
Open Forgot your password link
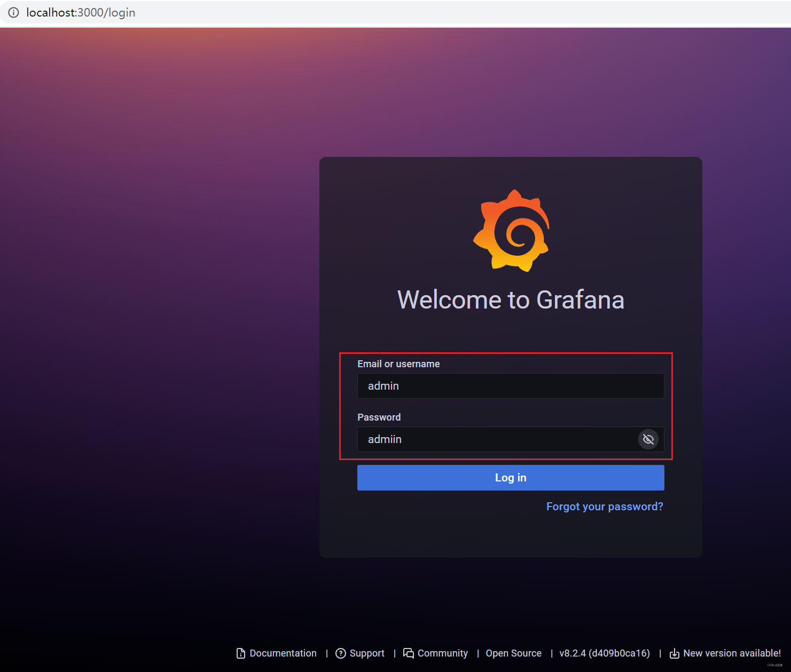point(605,507)
